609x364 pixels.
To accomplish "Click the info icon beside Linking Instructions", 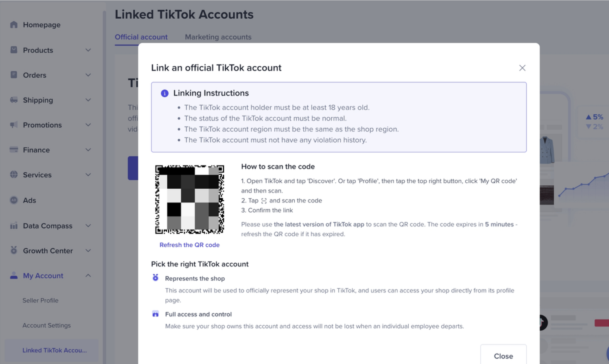I will pos(164,93).
